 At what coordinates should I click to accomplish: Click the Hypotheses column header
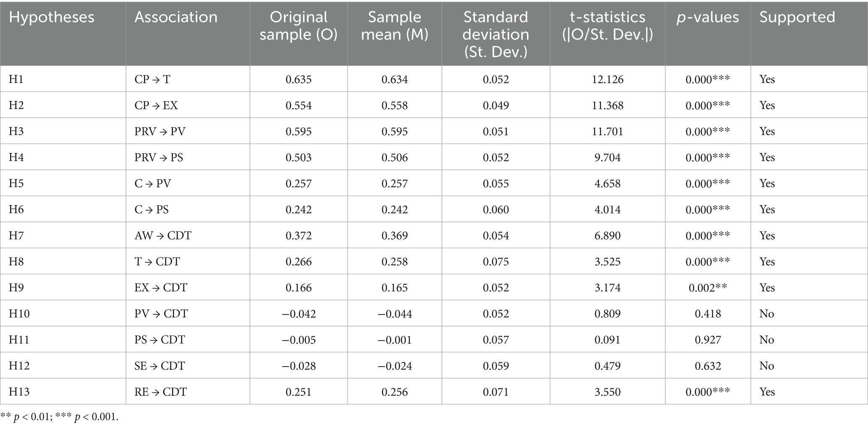point(52,17)
